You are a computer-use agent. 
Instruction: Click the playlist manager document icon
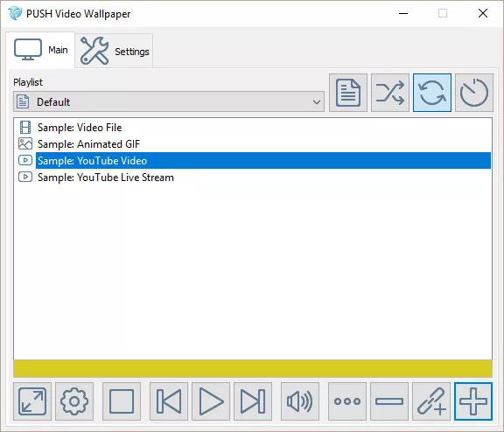(x=348, y=93)
